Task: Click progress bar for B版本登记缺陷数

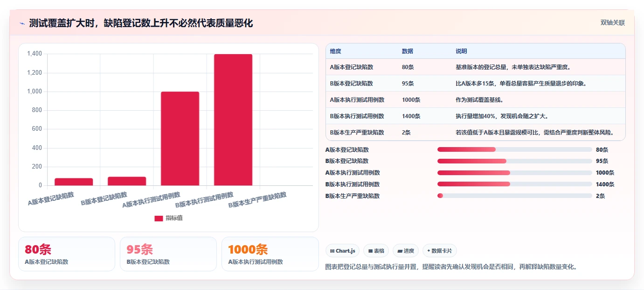Action: pos(514,161)
